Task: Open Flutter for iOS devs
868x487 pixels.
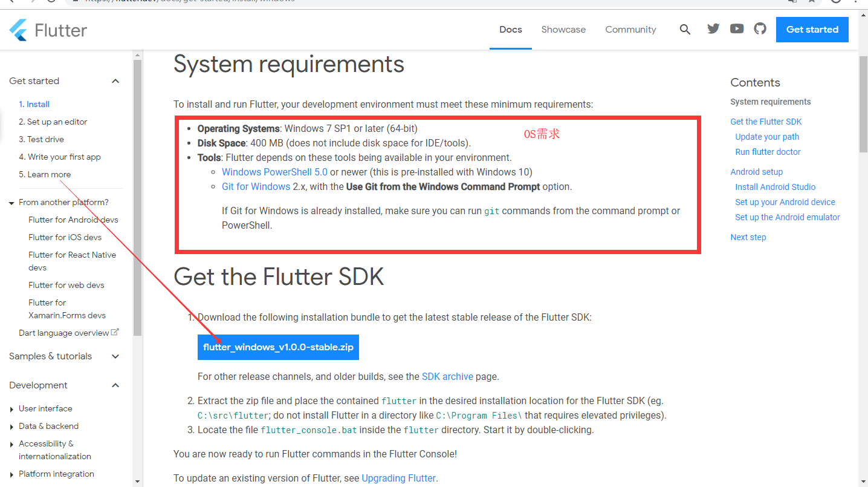Action: pyautogui.click(x=65, y=237)
